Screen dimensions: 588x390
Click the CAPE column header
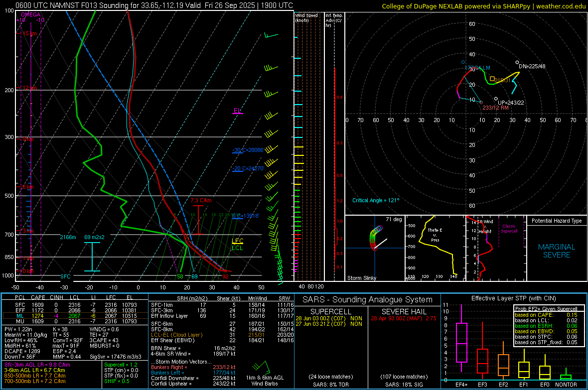pos(38,297)
